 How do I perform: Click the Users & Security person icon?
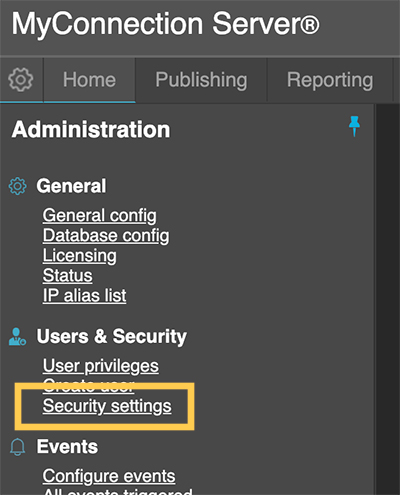point(17,337)
